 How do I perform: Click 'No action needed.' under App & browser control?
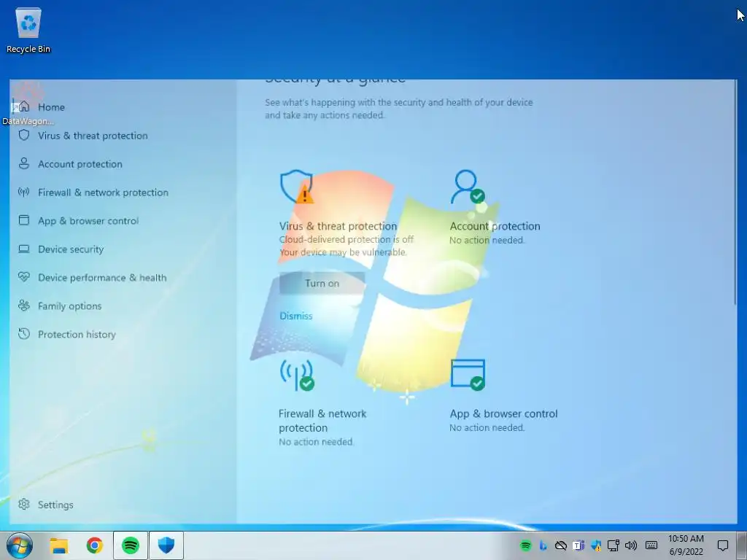487,427
